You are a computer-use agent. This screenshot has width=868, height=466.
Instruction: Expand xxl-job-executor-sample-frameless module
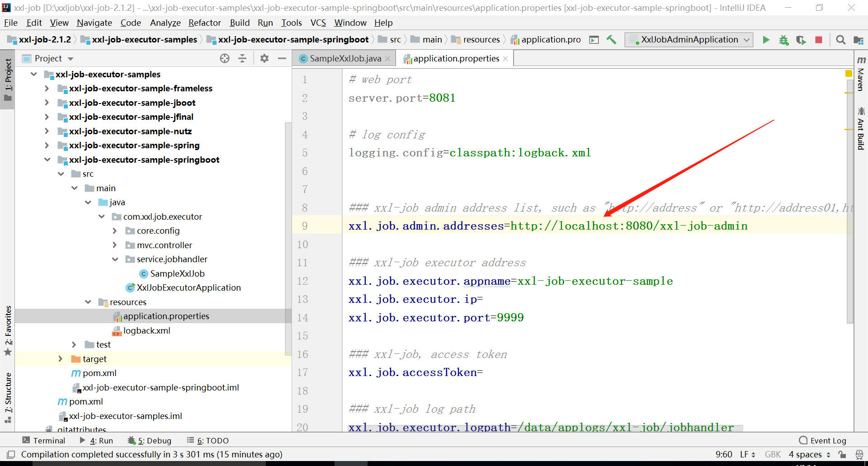47,89
